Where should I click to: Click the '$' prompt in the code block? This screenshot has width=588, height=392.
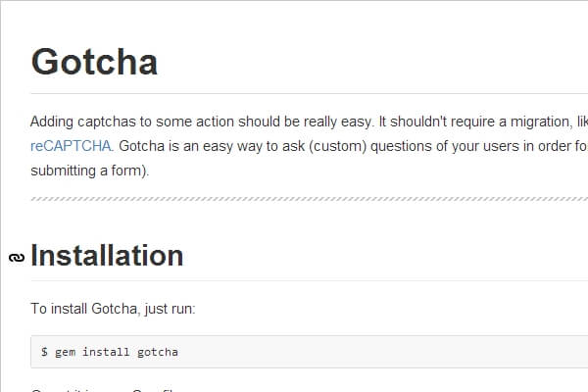point(44,352)
